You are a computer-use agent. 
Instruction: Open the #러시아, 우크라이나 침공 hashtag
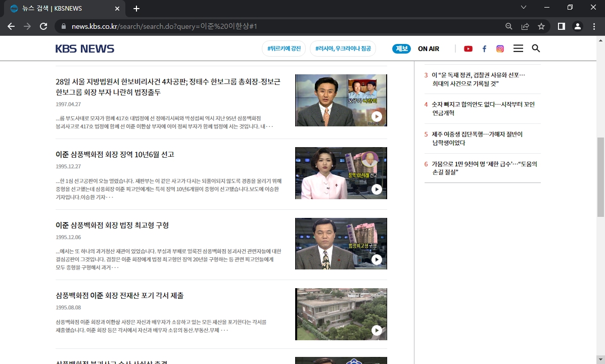(343, 49)
